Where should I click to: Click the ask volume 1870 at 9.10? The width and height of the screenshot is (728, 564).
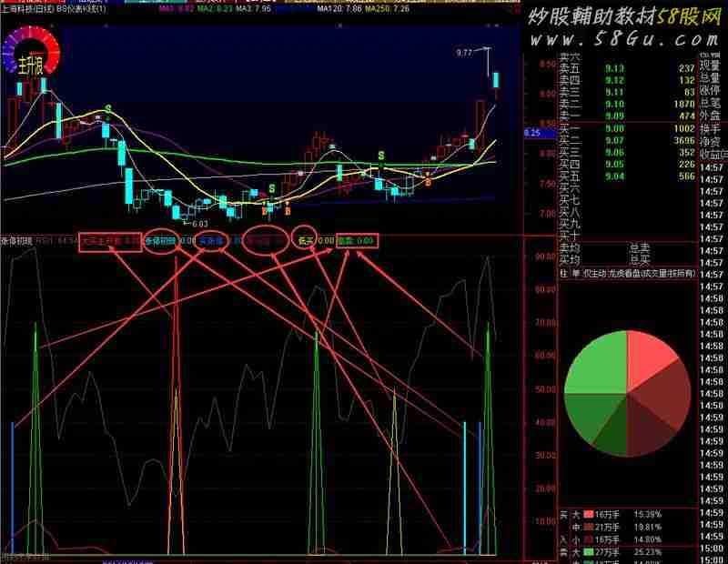684,105
